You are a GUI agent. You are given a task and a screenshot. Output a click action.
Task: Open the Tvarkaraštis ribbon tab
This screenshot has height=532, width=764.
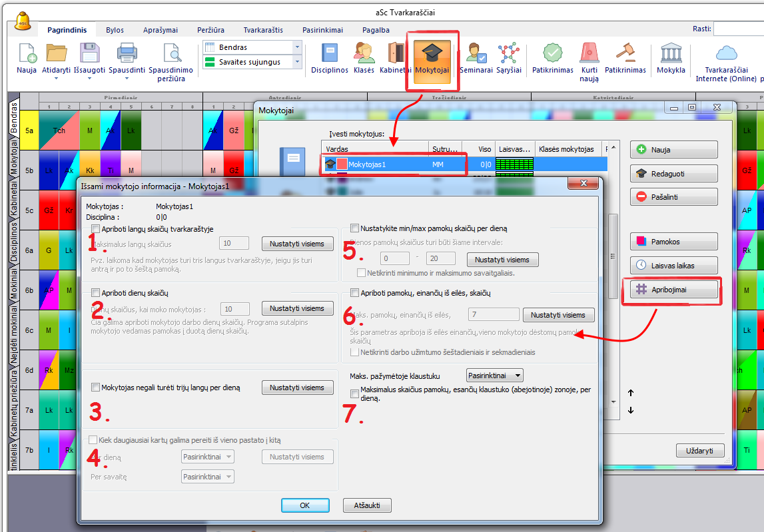pyautogui.click(x=263, y=30)
